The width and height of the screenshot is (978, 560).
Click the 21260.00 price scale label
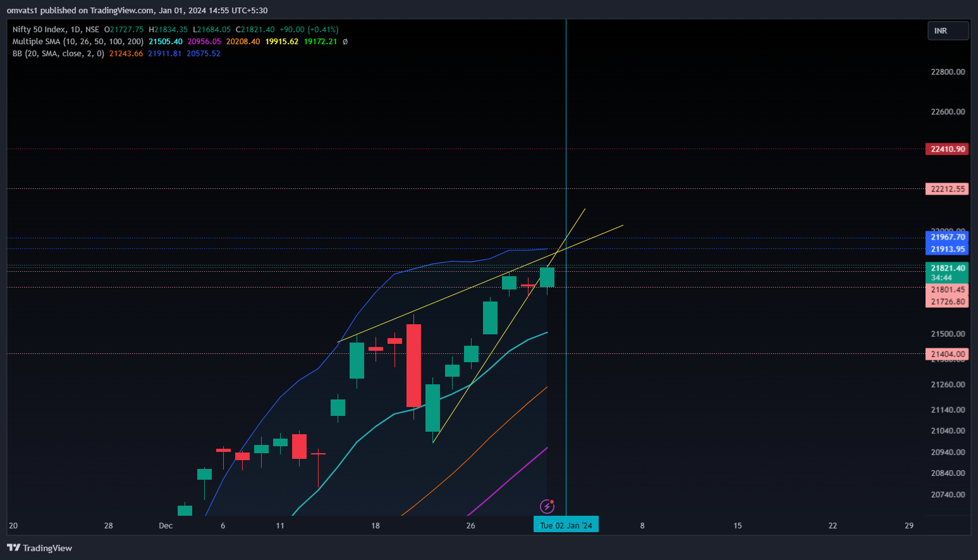[x=948, y=384]
